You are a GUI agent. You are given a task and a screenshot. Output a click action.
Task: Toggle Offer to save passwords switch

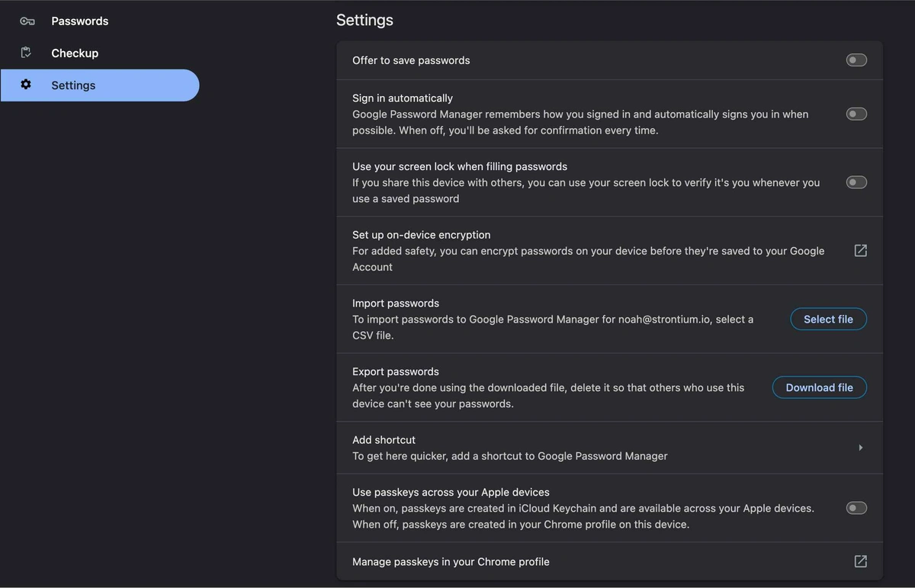tap(856, 60)
